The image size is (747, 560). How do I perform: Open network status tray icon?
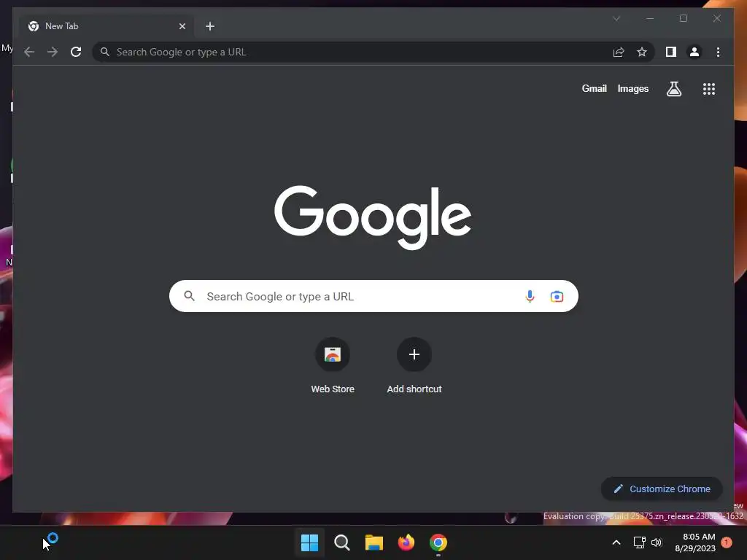click(x=639, y=542)
